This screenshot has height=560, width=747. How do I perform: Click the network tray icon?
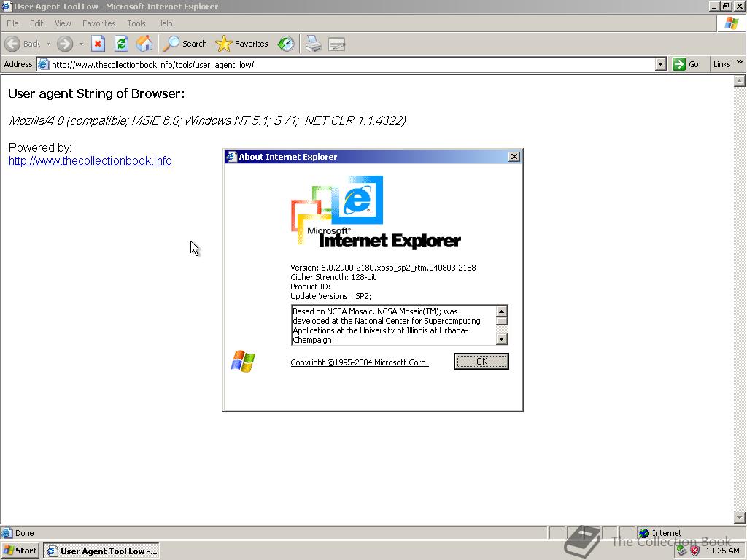681,551
